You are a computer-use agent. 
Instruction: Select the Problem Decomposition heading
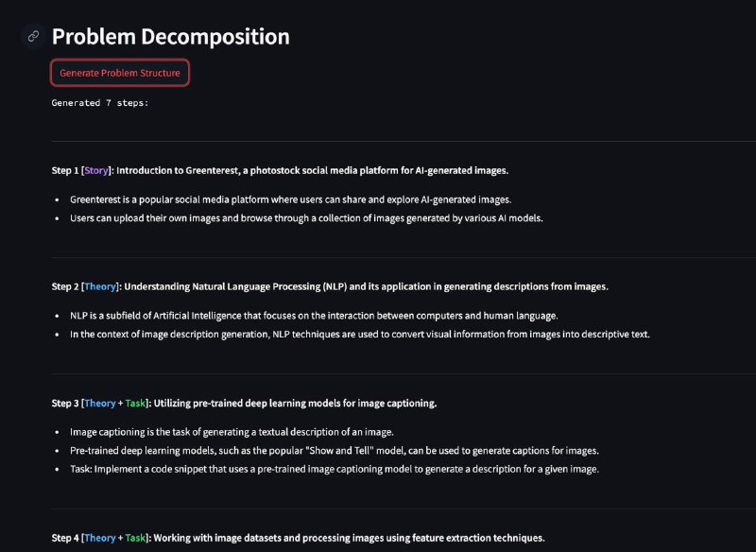(x=171, y=37)
